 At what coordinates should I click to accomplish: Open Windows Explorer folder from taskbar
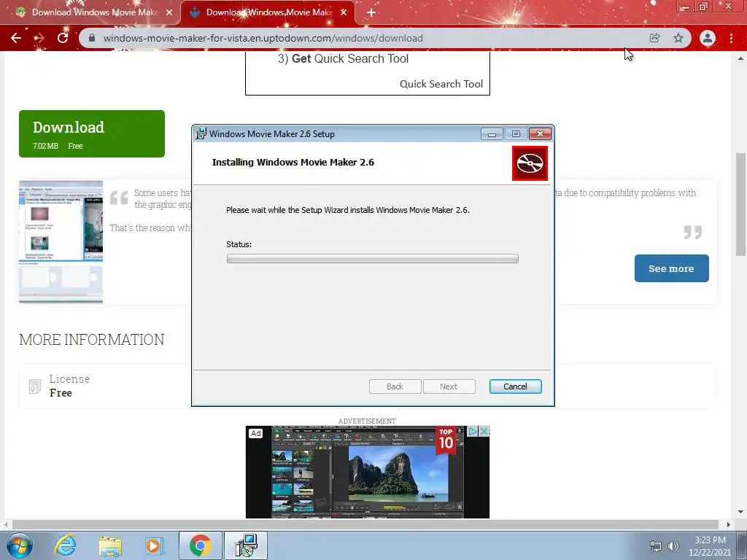click(110, 545)
